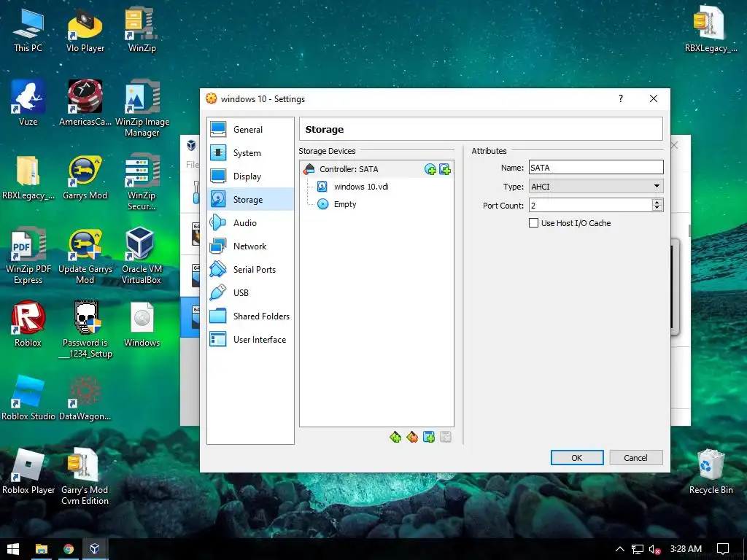Click the help question mark button
The width and height of the screenshot is (747, 560).
620,98
